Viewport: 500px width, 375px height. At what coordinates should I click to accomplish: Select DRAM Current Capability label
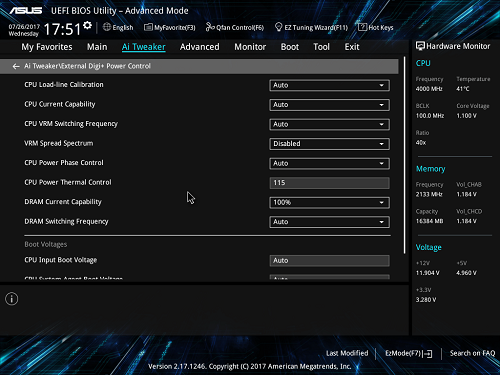(x=63, y=202)
